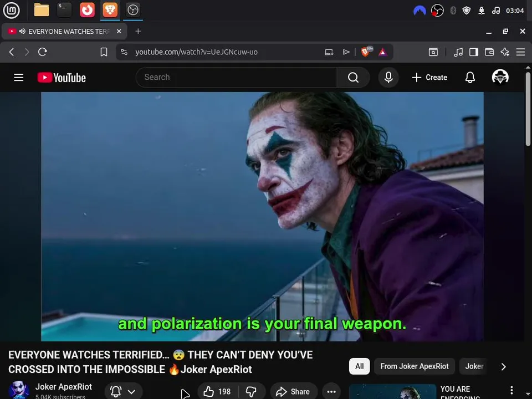Share this video
This screenshot has width=532, height=399.
[x=294, y=392]
